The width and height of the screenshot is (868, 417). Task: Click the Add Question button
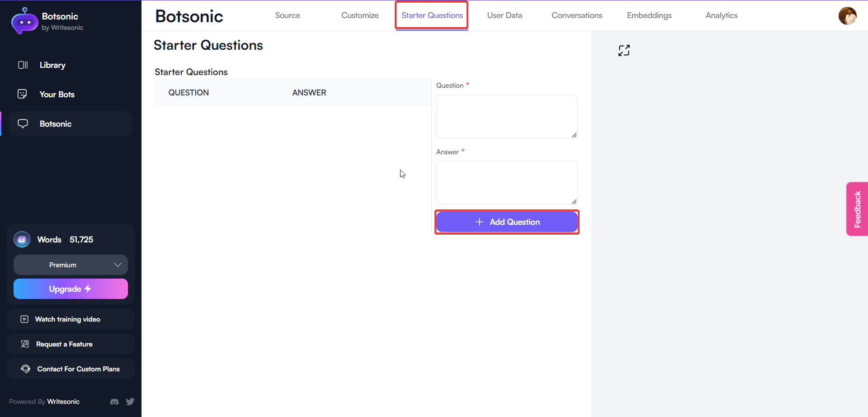click(x=506, y=222)
